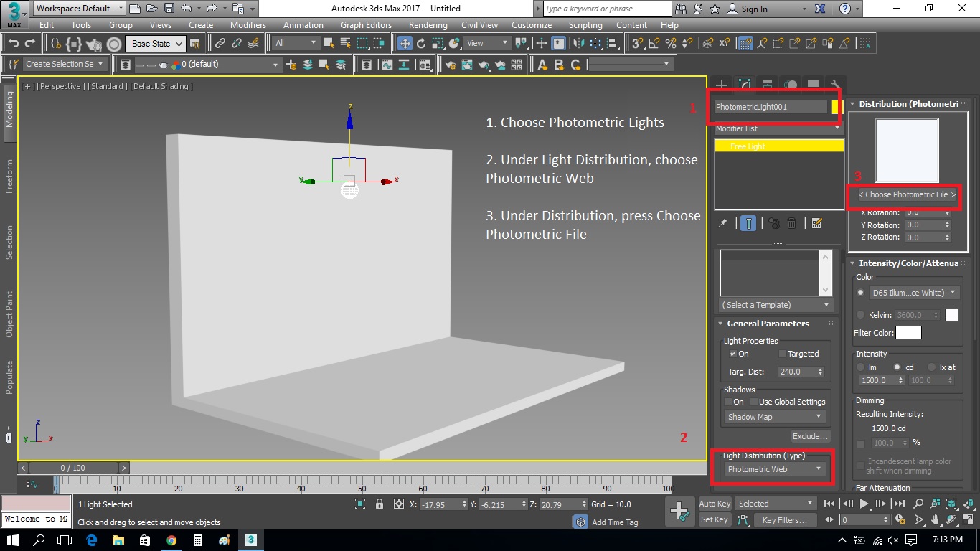Click the Select and Rotate tool

[x=422, y=43]
